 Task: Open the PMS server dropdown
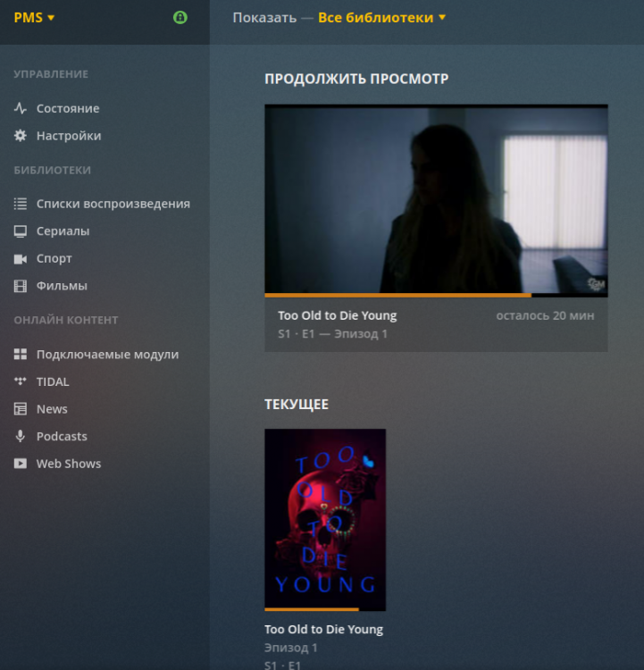click(34, 18)
